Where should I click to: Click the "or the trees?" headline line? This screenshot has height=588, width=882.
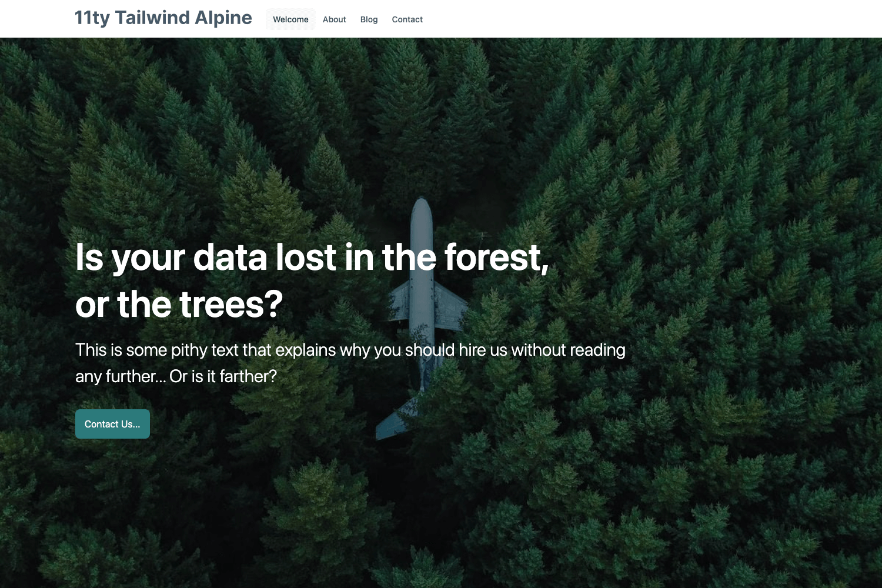179,305
